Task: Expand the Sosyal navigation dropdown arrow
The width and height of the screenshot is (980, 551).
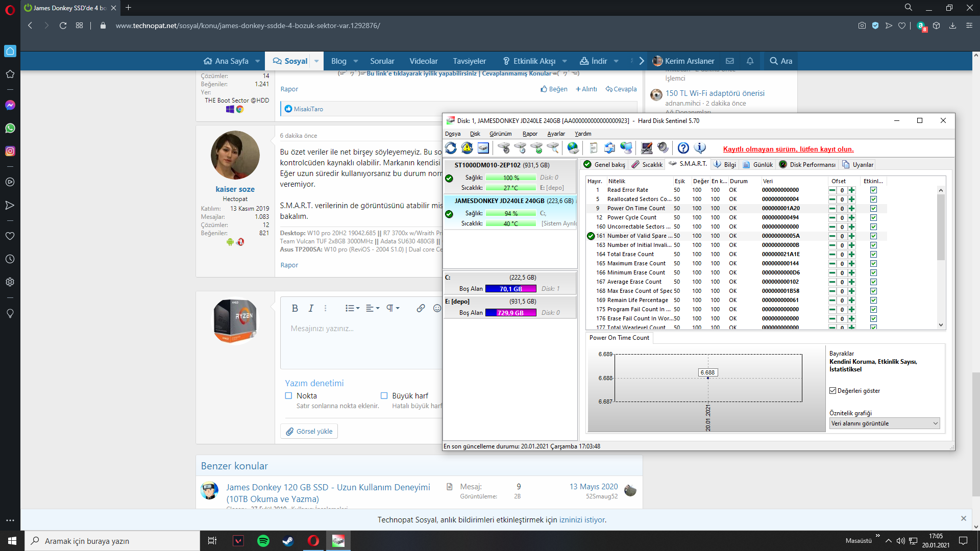Action: (316, 61)
